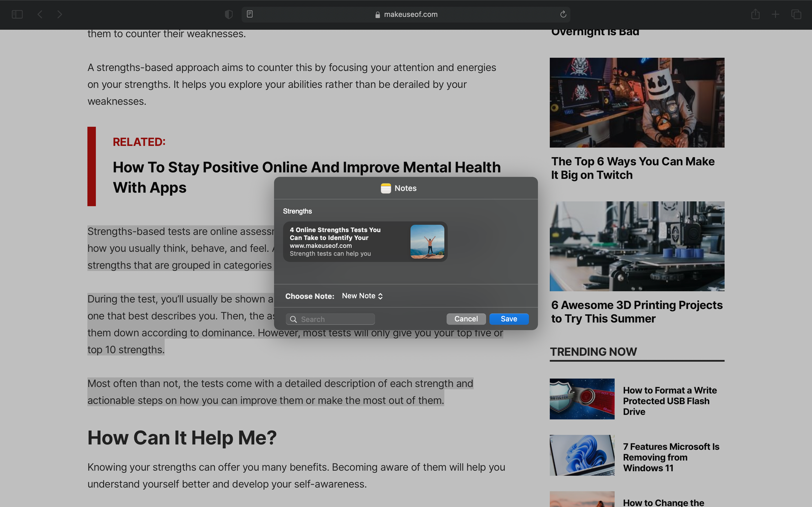Image resolution: width=812 pixels, height=507 pixels.
Task: Click the forward navigation arrow in Safari
Action: point(59,14)
